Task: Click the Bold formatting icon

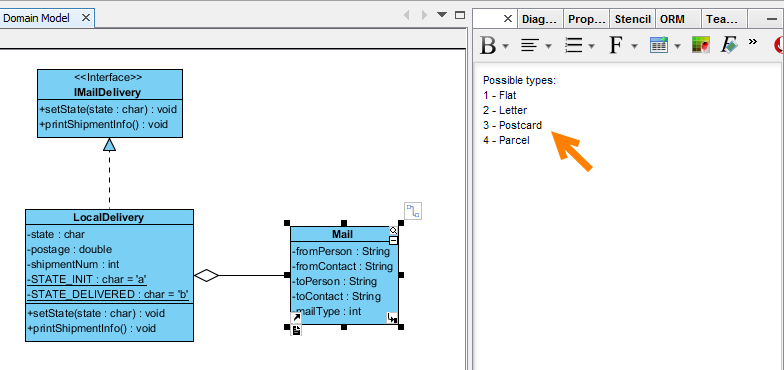Action: (x=488, y=46)
